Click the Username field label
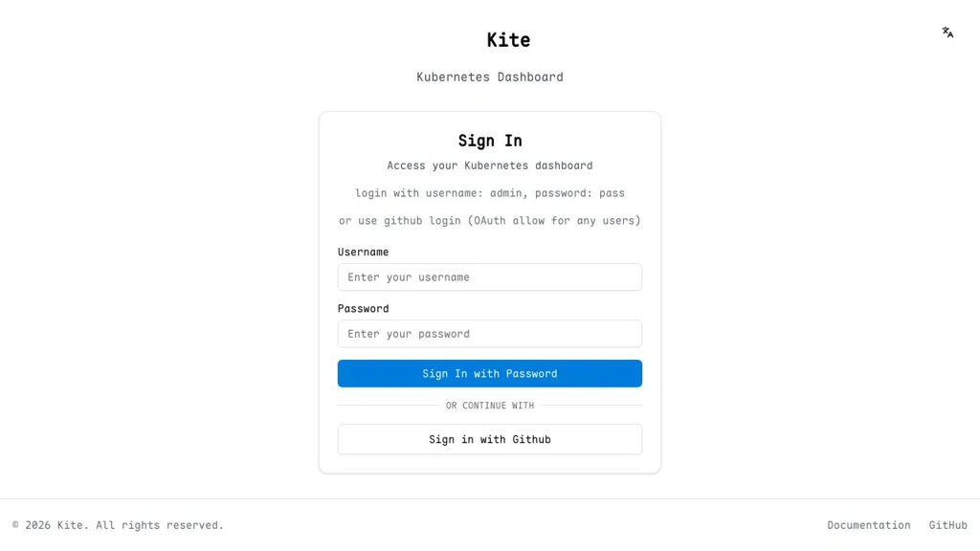The height and width of the screenshot is (551, 980). [363, 253]
